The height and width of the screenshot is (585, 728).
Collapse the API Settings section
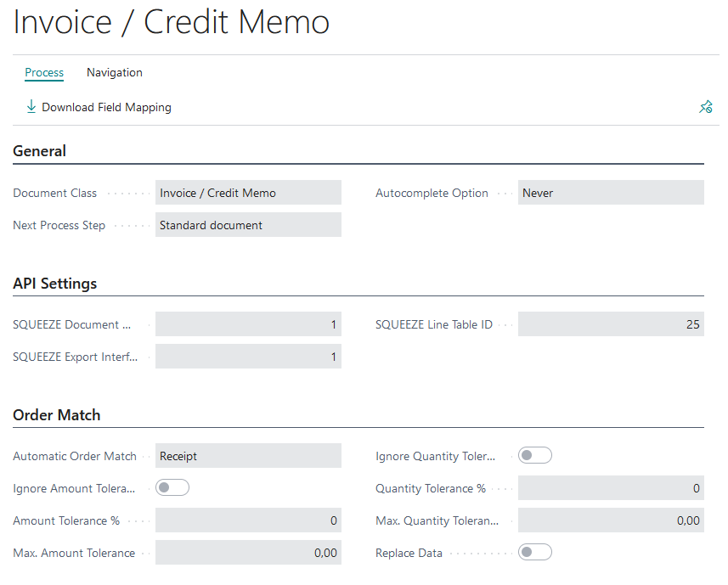coord(55,284)
